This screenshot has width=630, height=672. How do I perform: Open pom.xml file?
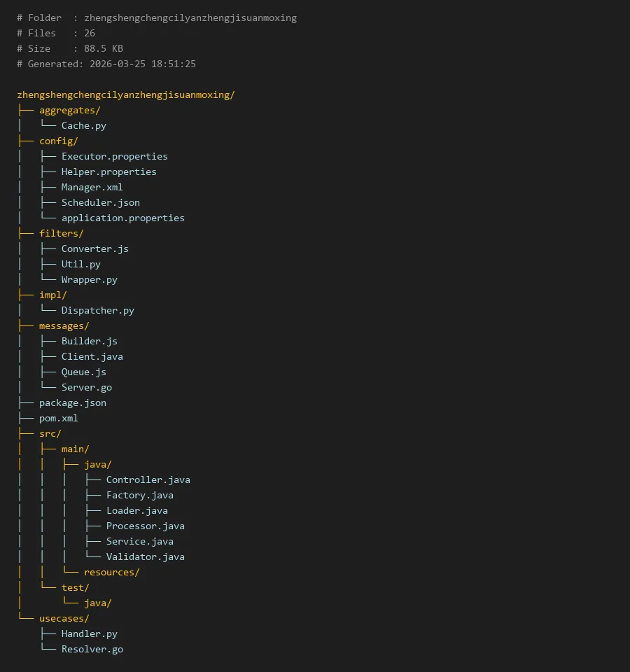[x=58, y=418]
